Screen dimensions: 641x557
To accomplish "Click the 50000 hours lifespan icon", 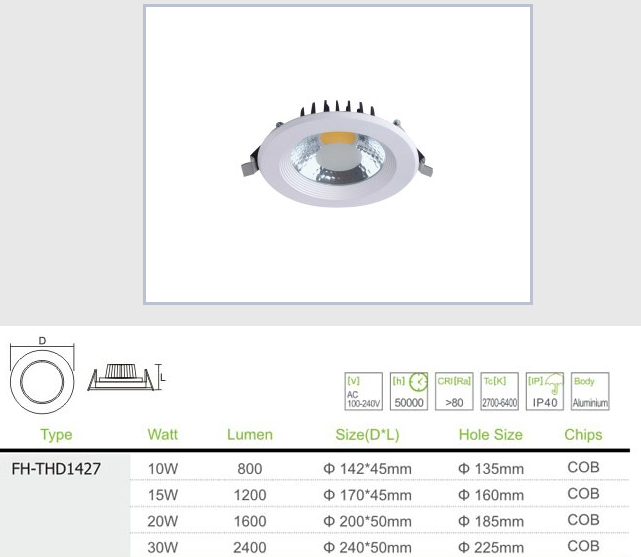I will [x=409, y=391].
